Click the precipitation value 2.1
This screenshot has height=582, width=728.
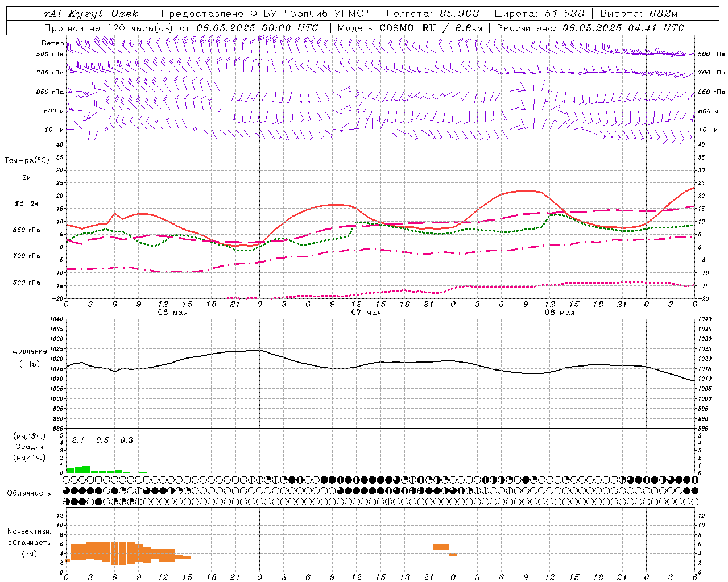click(x=78, y=440)
